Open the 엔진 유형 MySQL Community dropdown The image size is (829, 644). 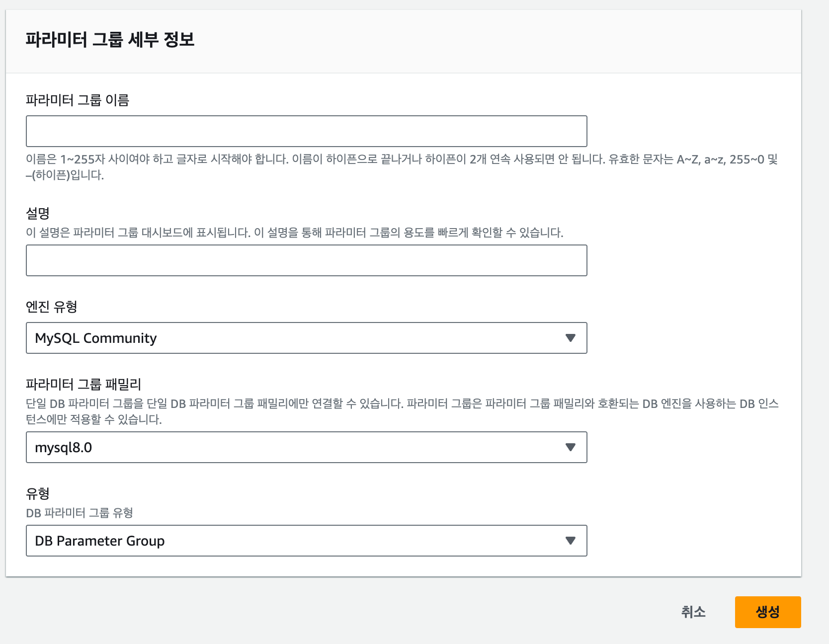(306, 338)
